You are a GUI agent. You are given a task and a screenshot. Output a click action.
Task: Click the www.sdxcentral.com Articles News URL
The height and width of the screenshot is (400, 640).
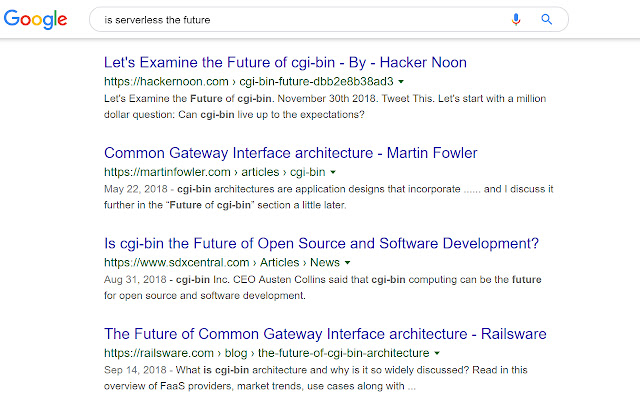pyautogui.click(x=222, y=262)
